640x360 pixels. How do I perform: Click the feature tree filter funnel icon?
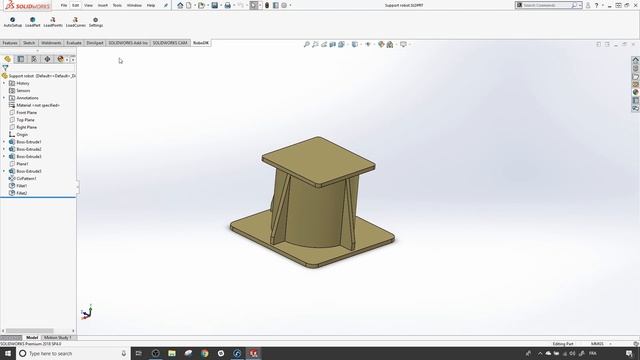[x=5, y=68]
